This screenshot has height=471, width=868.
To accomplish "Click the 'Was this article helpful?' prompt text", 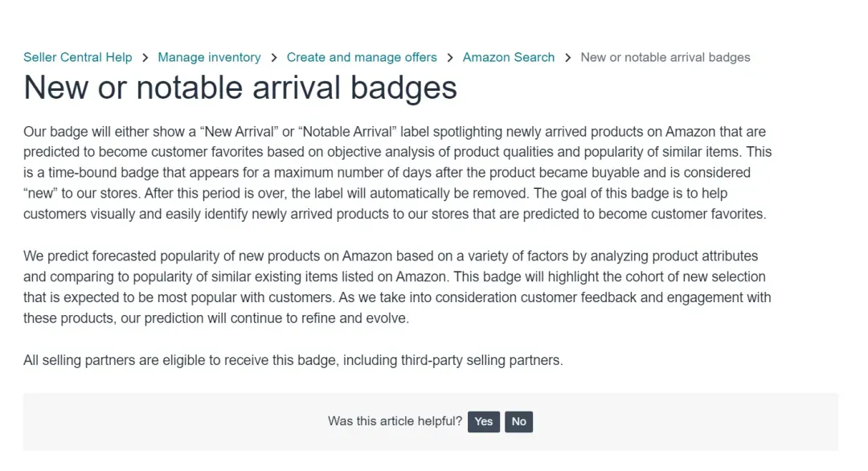I will (x=395, y=421).
